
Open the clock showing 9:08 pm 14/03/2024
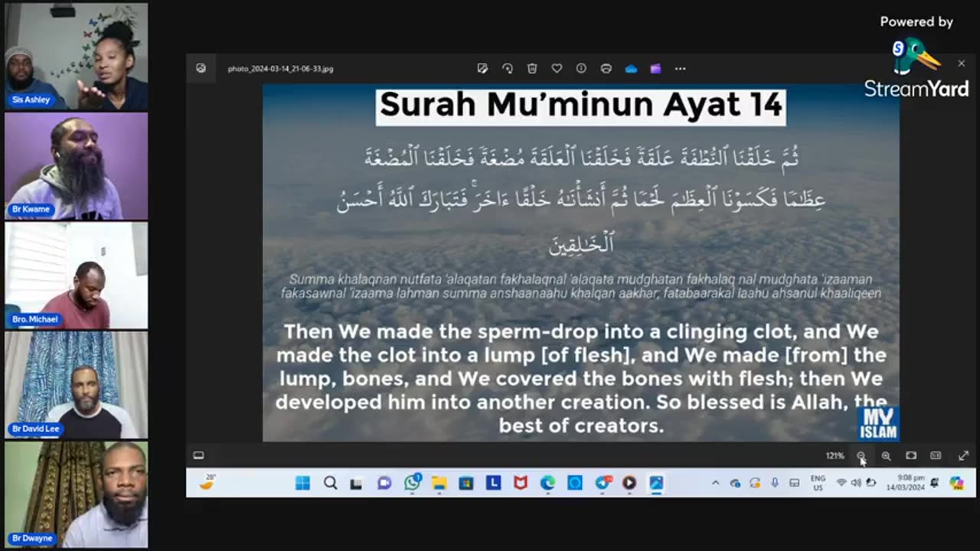point(906,483)
